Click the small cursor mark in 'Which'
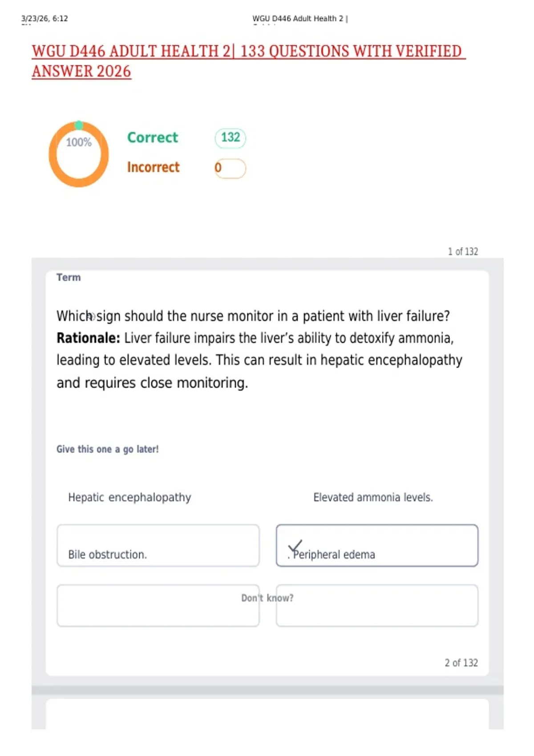534x756 pixels. click(x=91, y=316)
